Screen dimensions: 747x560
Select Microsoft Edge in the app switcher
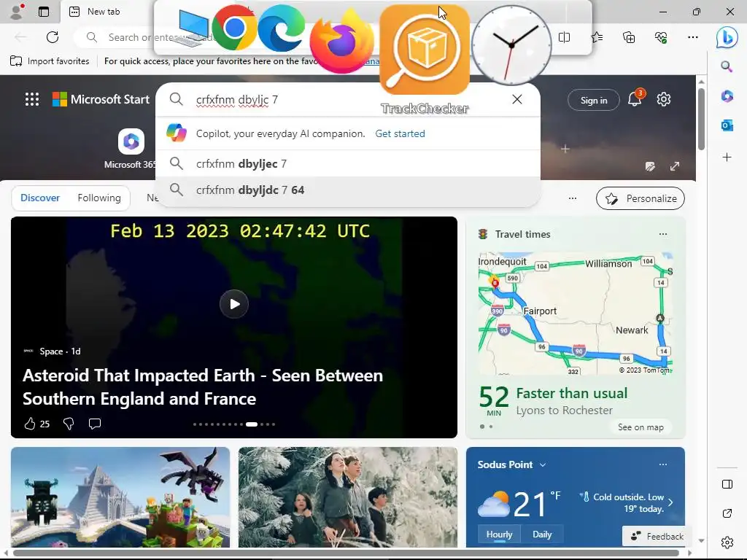[x=281, y=28]
